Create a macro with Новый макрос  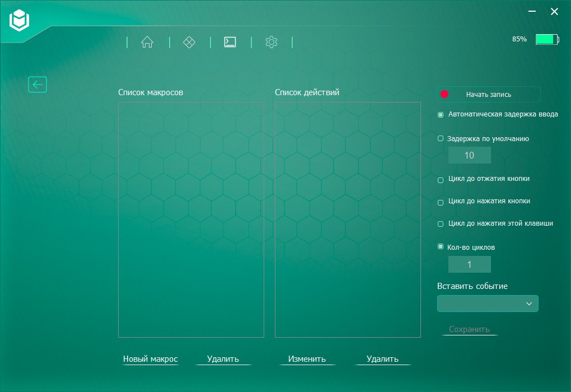pos(151,359)
